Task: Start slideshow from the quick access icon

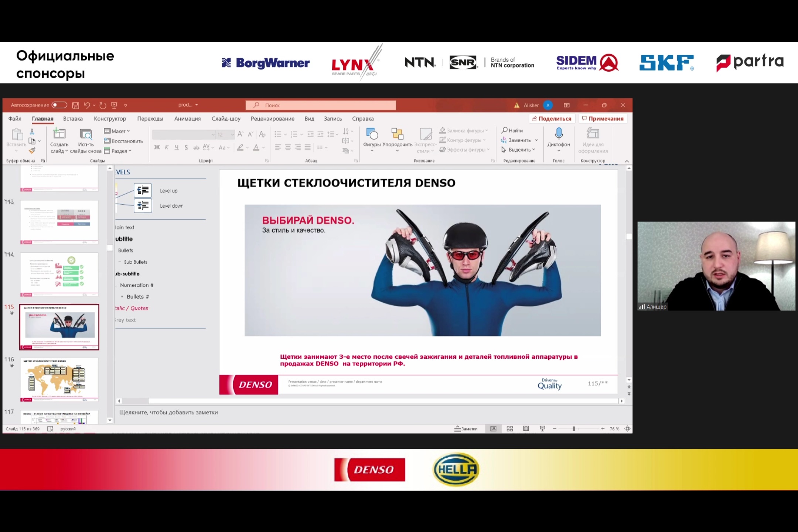Action: coord(114,105)
